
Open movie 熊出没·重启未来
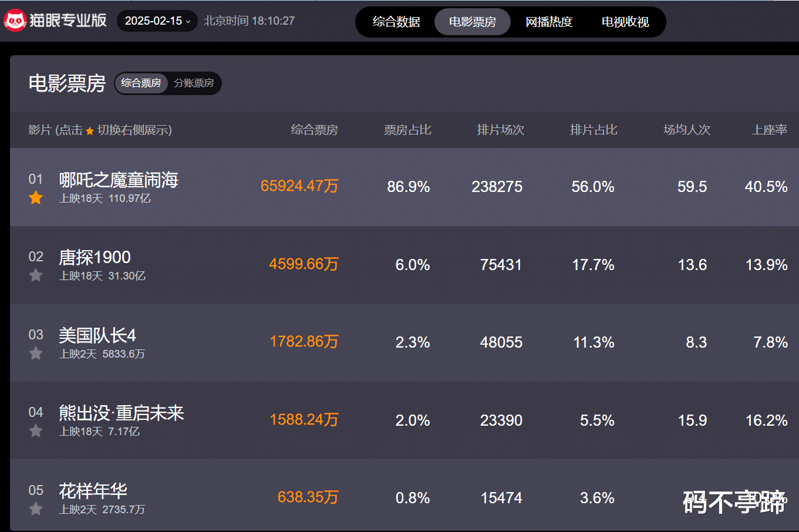click(x=122, y=413)
